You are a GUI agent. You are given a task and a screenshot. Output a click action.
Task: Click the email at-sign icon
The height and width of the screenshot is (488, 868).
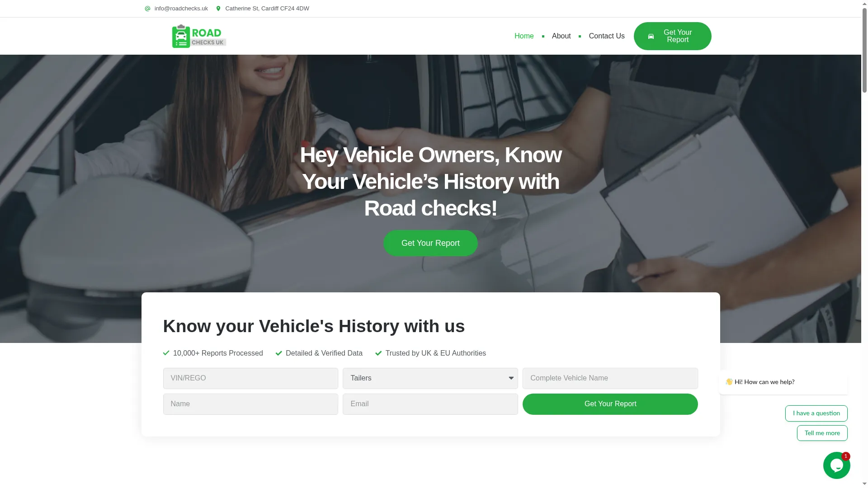tap(147, 9)
